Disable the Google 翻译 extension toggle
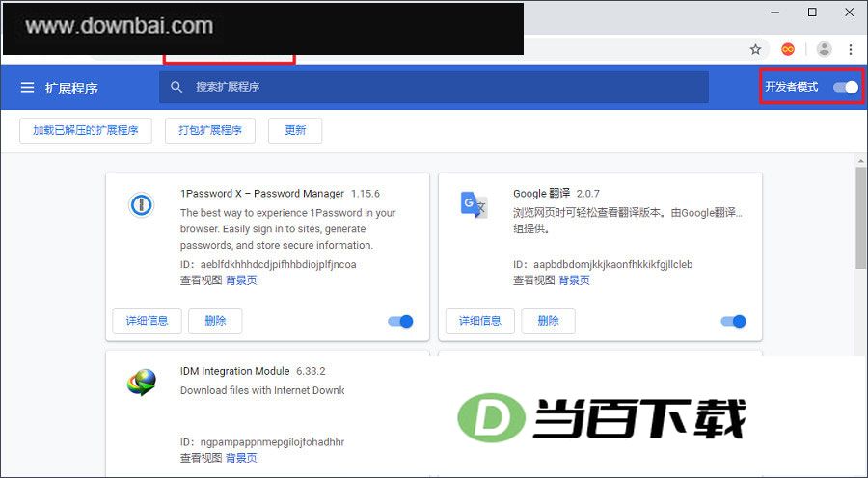 734,321
